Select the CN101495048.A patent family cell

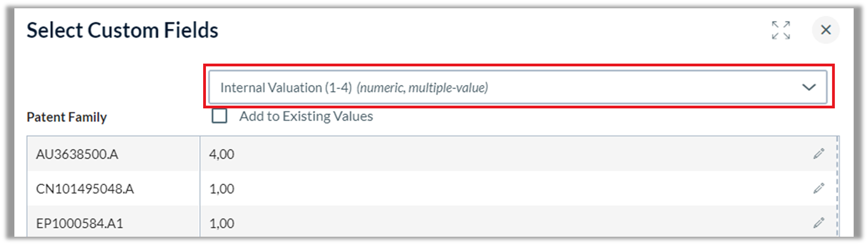coord(113,189)
